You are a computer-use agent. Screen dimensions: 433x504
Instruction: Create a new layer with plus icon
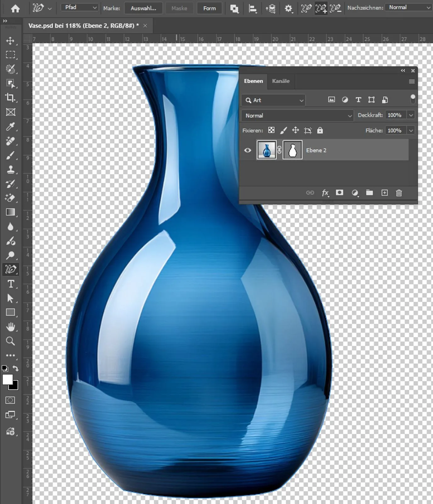(x=385, y=193)
